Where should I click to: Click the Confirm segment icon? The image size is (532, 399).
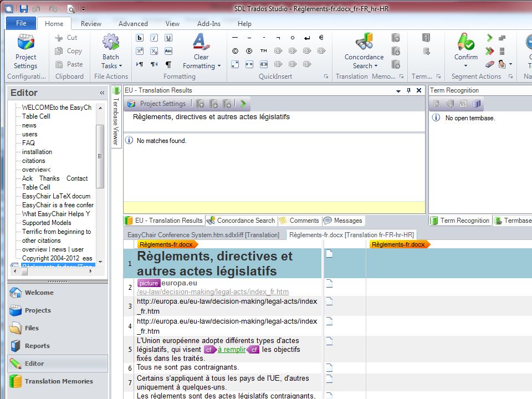click(x=466, y=43)
